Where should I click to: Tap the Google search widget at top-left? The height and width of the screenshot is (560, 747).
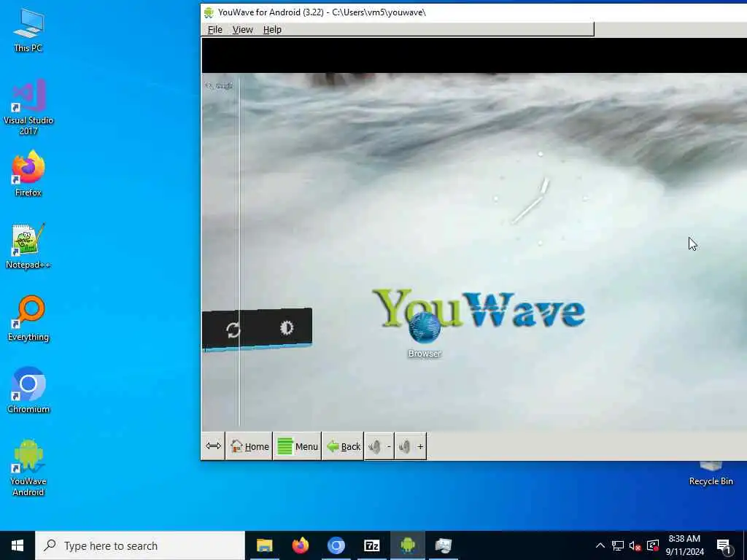click(219, 86)
